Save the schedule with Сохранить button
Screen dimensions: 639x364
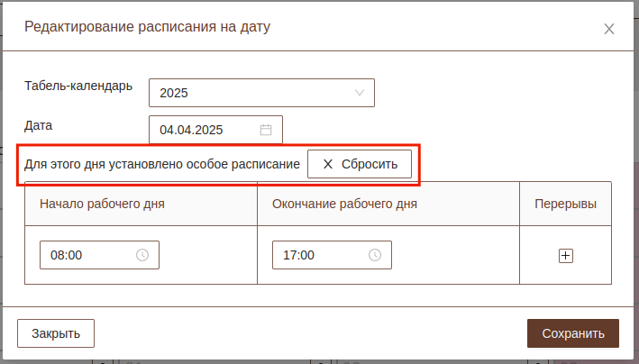click(573, 333)
